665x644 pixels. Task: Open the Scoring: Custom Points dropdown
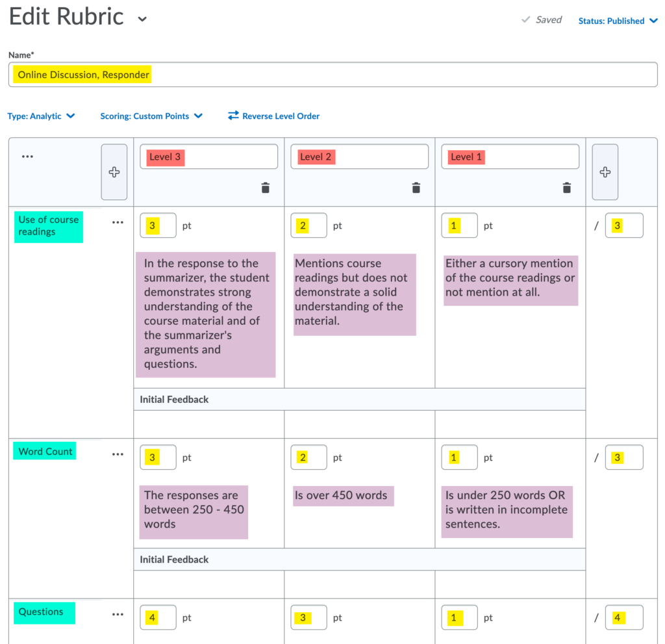coord(151,116)
